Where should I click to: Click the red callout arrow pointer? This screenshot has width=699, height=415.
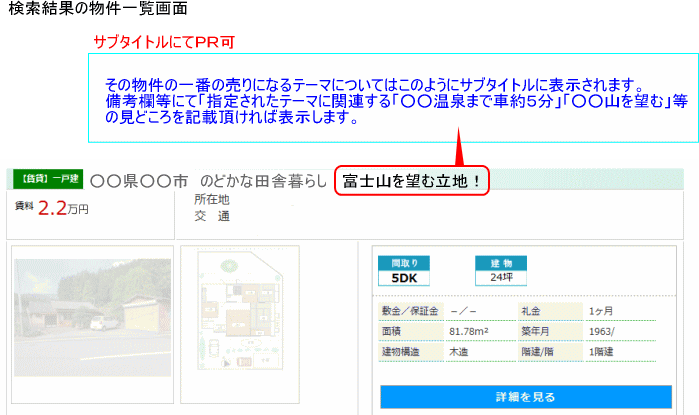pyautogui.click(x=461, y=148)
